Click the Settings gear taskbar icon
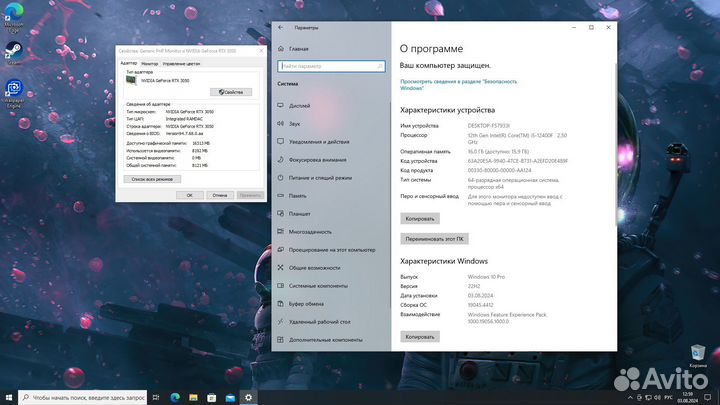 click(x=248, y=397)
